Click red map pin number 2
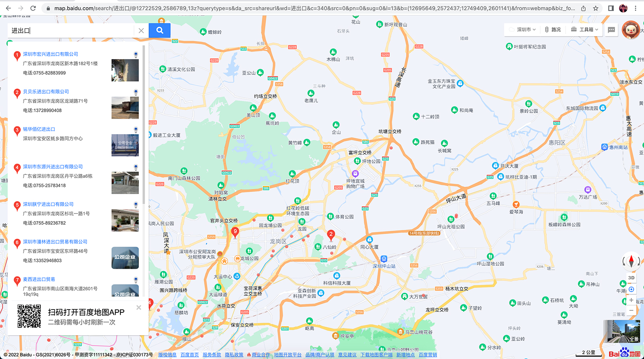The image size is (644, 359). click(331, 235)
